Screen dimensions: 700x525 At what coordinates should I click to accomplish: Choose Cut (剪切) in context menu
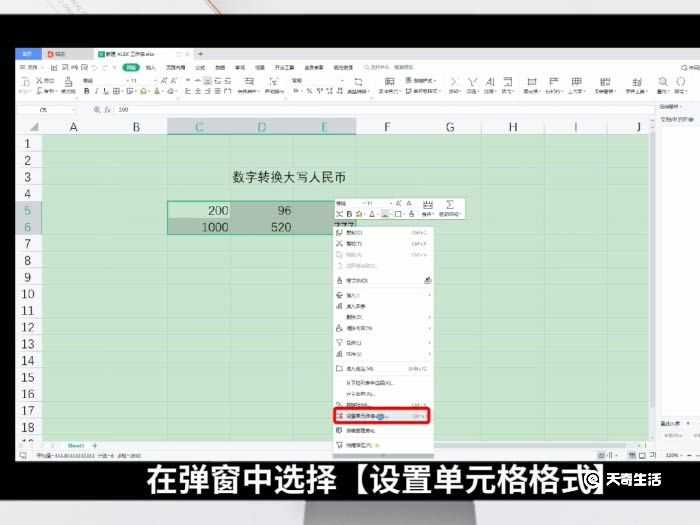[383, 244]
